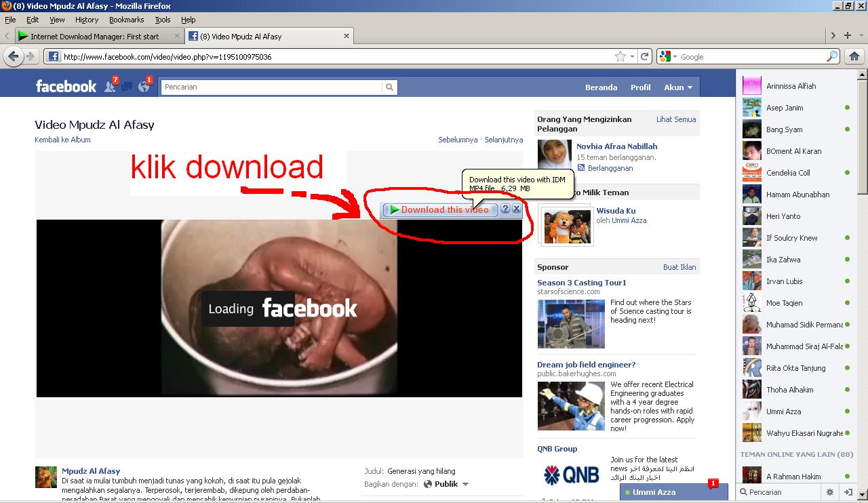The width and height of the screenshot is (868, 503).
Task: Open the View menu
Action: point(58,20)
